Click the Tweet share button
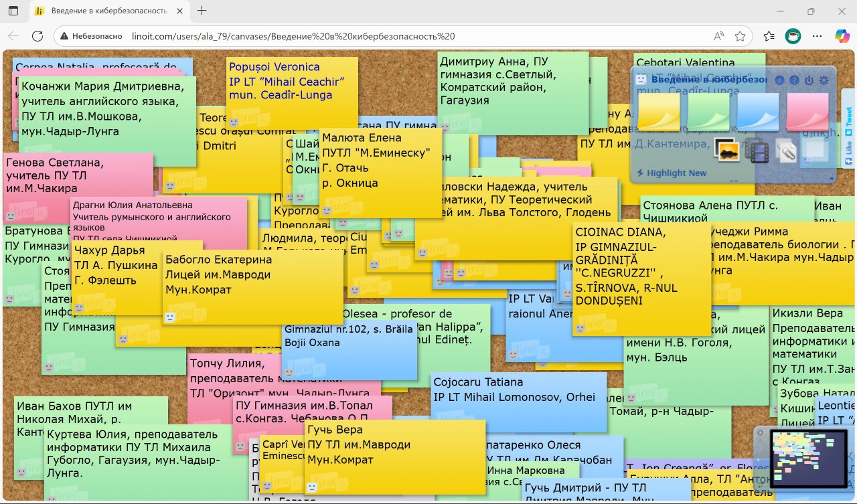The width and height of the screenshot is (857, 504). click(848, 120)
